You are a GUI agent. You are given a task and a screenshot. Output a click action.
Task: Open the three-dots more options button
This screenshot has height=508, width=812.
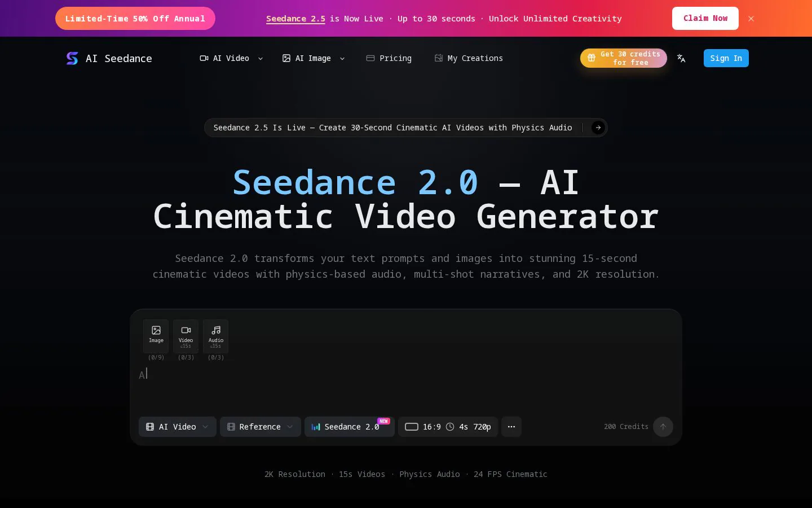point(511,427)
